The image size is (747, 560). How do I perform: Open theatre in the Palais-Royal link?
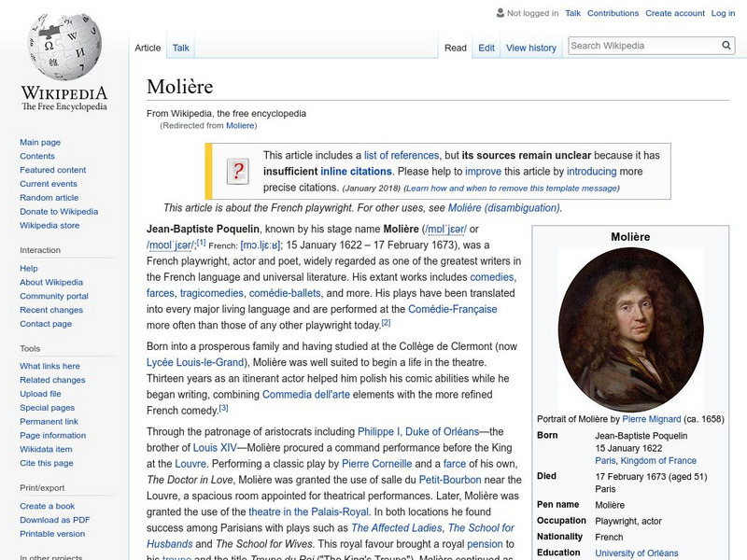click(309, 511)
